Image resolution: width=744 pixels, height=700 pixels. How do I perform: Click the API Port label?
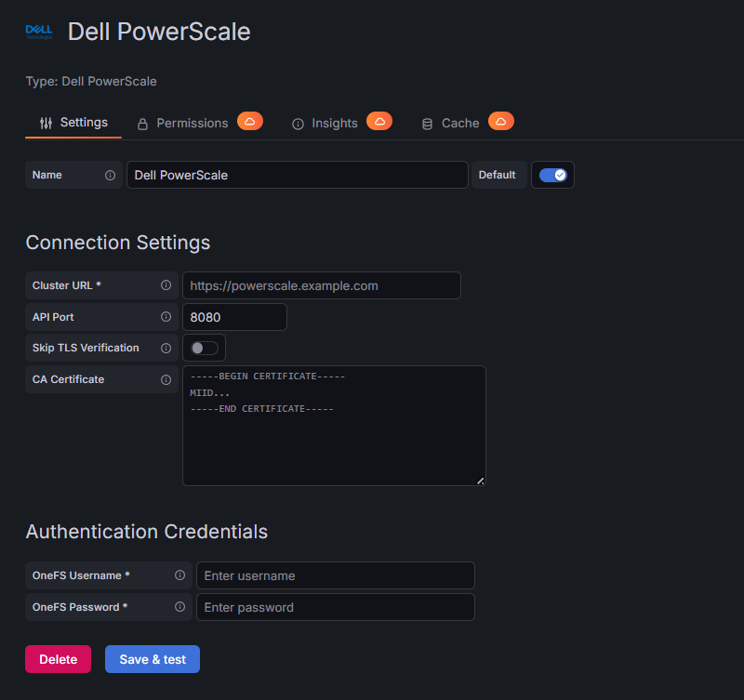pyautogui.click(x=53, y=317)
